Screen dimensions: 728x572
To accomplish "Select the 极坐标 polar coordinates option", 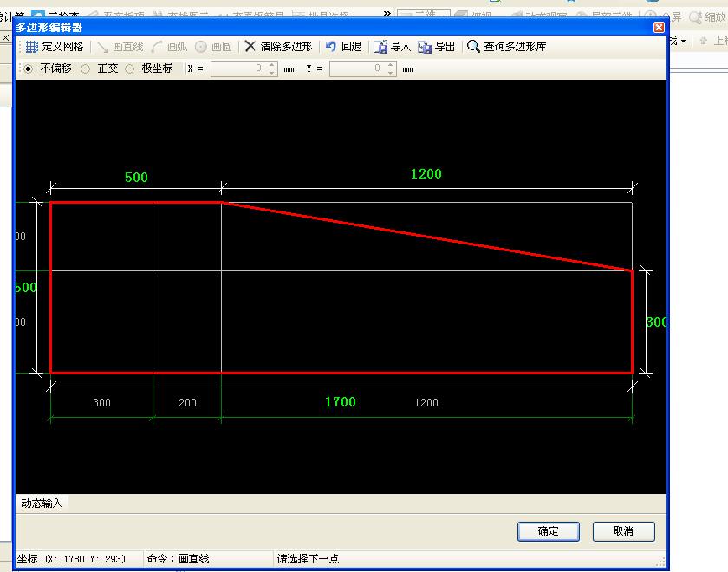I will coord(129,68).
